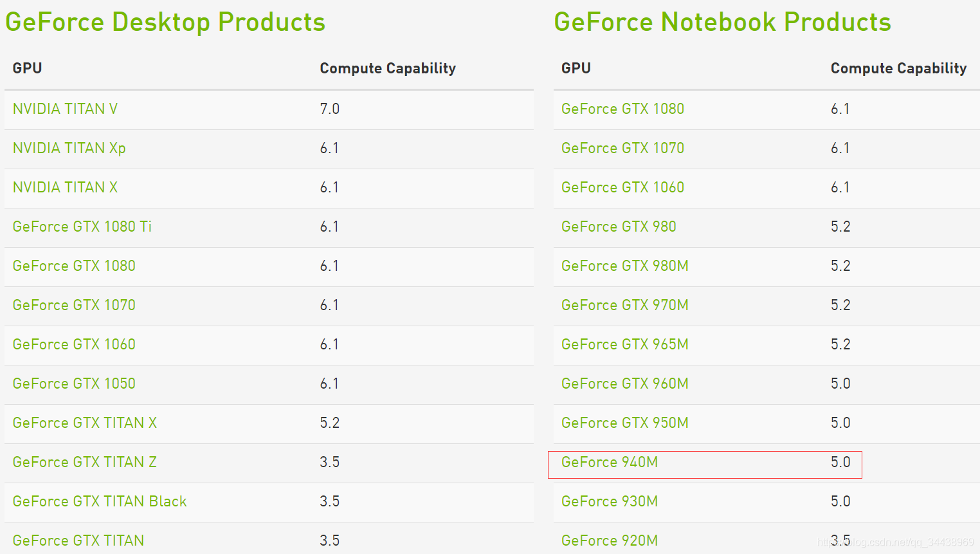This screenshot has width=980, height=554.
Task: Click Compute Capability header in Desktop Products table
Action: click(388, 68)
